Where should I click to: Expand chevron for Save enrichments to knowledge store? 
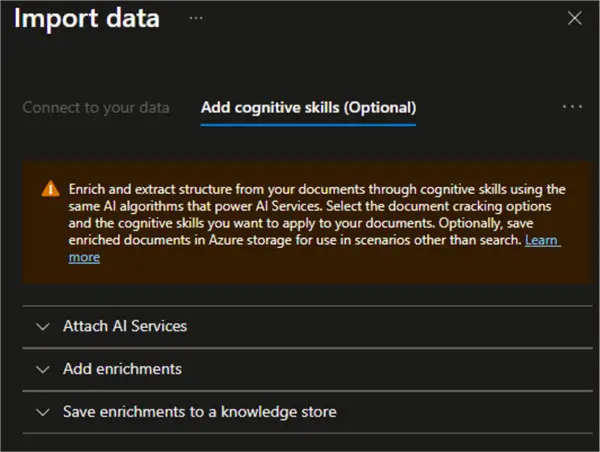pyautogui.click(x=42, y=412)
